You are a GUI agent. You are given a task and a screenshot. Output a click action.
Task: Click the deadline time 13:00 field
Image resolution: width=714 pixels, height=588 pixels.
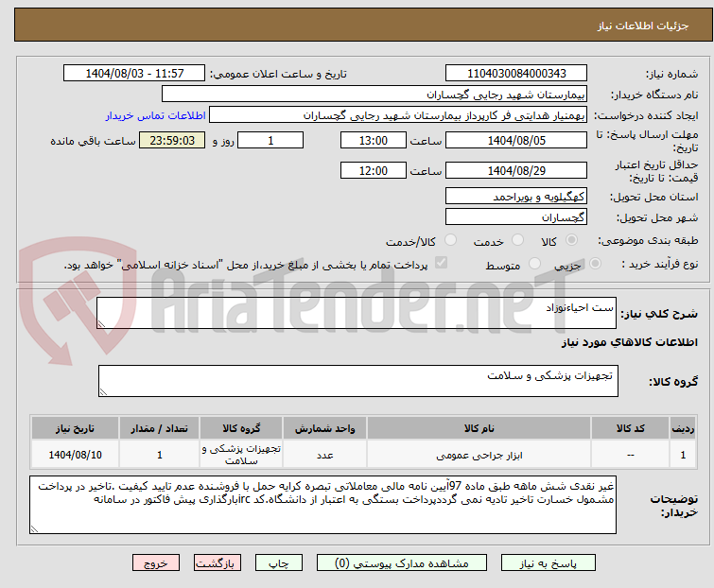(374, 140)
